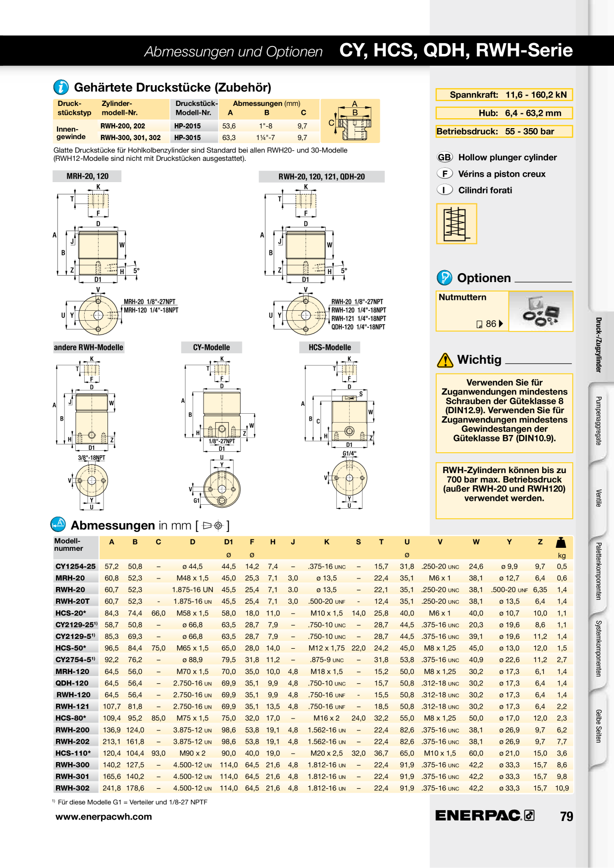Click the RWH-202 row label

coord(72,741)
